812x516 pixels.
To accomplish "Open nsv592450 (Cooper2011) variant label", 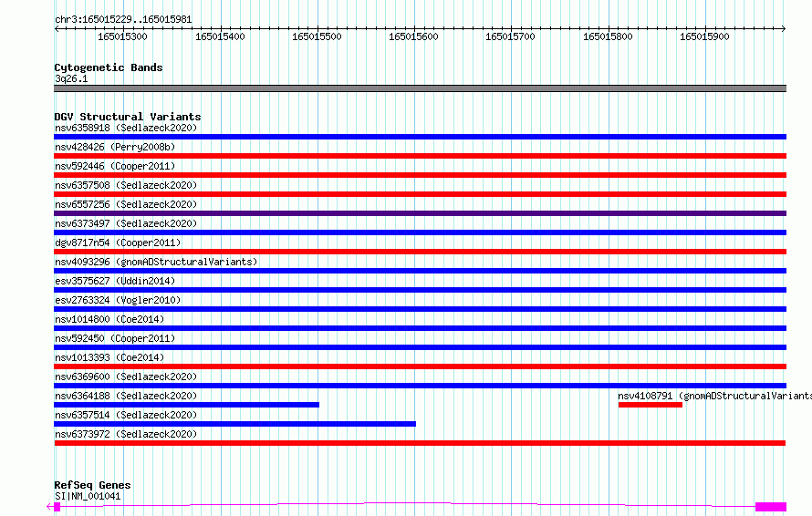I will point(115,338).
